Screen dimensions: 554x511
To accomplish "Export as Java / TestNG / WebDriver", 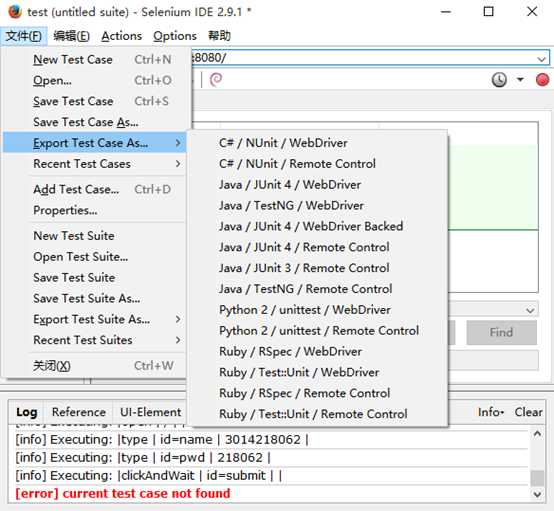I will (318, 205).
